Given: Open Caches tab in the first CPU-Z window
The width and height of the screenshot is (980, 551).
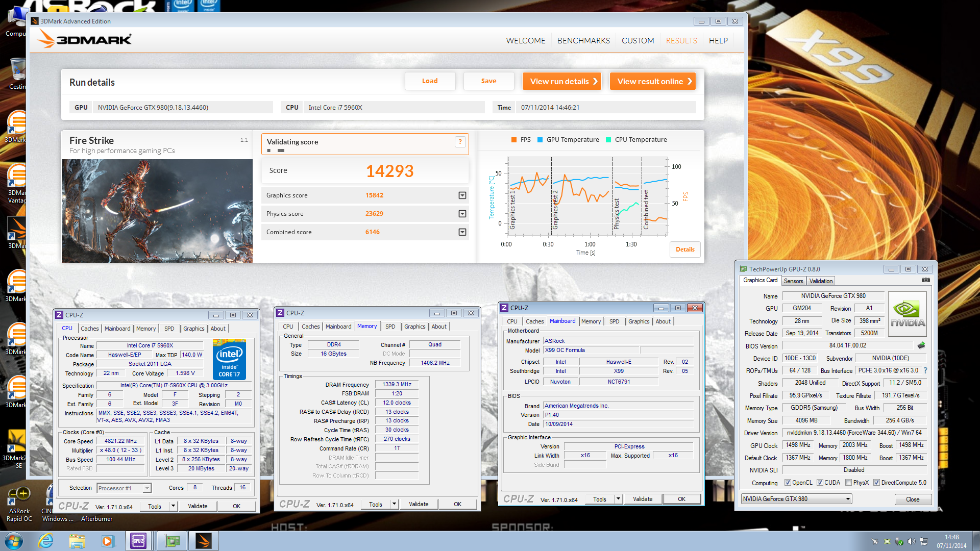Looking at the screenshot, I should click(90, 329).
